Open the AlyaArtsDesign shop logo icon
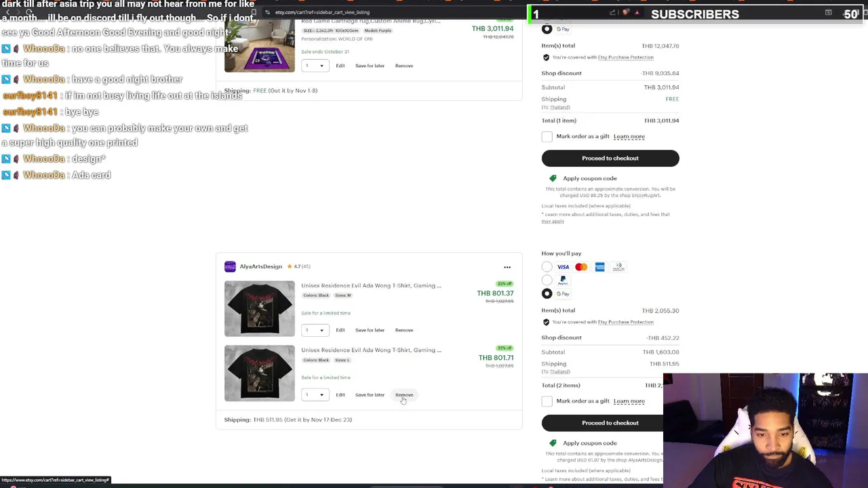The image size is (868, 488). [230, 266]
